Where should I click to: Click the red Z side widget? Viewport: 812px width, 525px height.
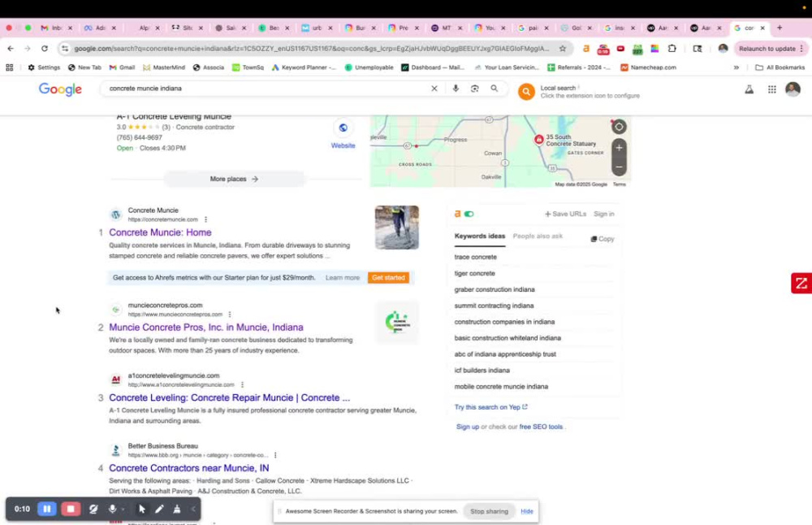point(801,283)
